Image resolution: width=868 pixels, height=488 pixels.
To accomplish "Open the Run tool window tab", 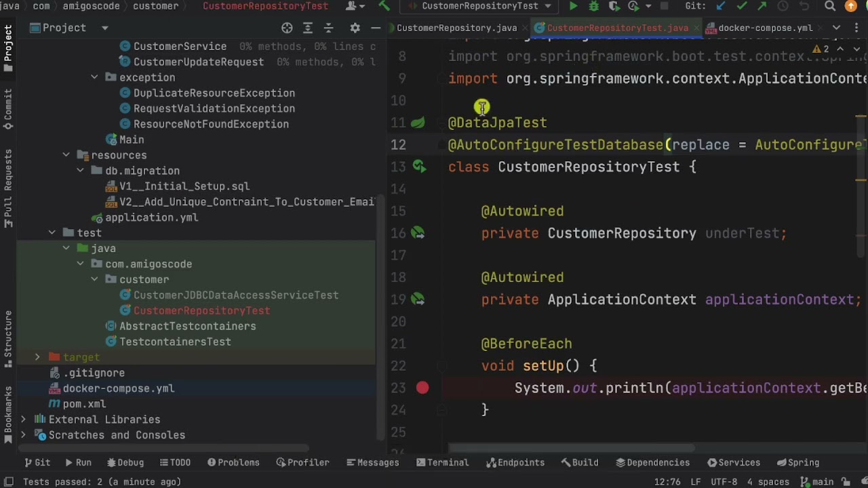I will (x=78, y=462).
